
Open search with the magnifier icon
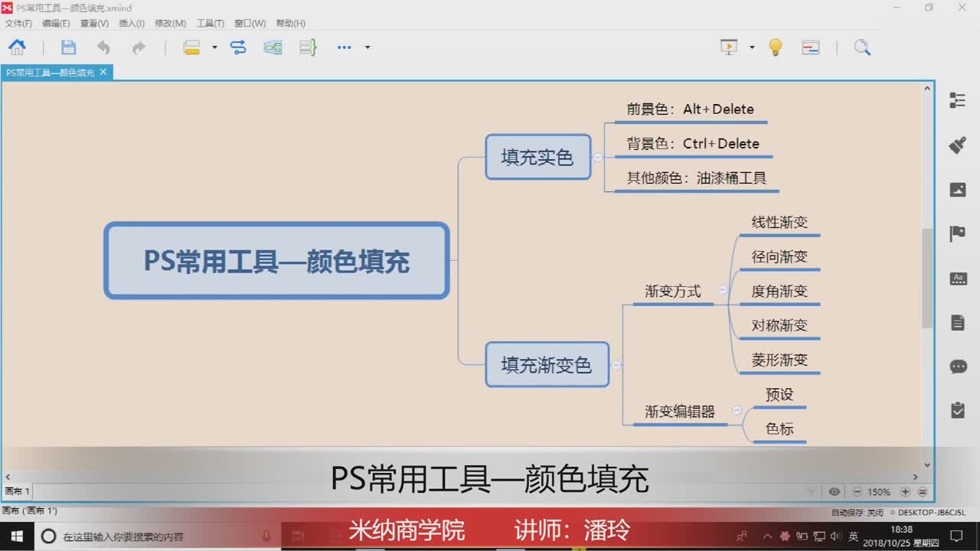pyautogui.click(x=862, y=47)
